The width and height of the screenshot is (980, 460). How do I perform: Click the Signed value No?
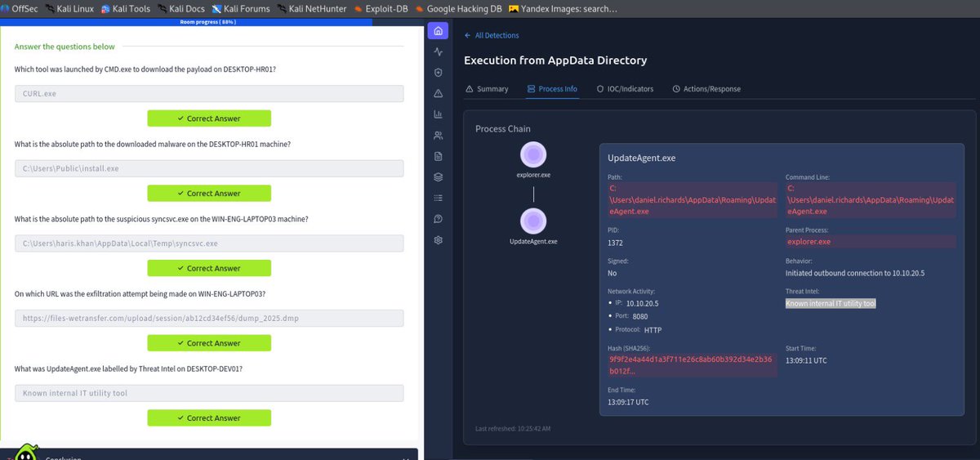612,273
